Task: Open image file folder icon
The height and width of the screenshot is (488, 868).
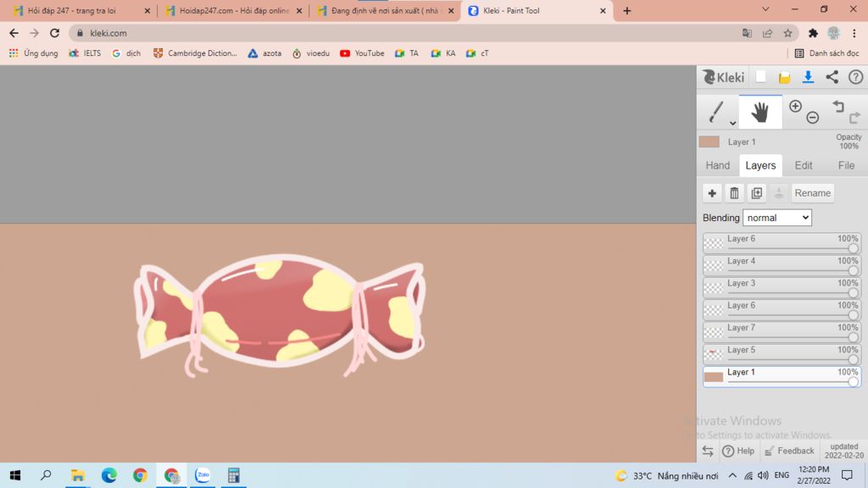Action: tap(784, 77)
